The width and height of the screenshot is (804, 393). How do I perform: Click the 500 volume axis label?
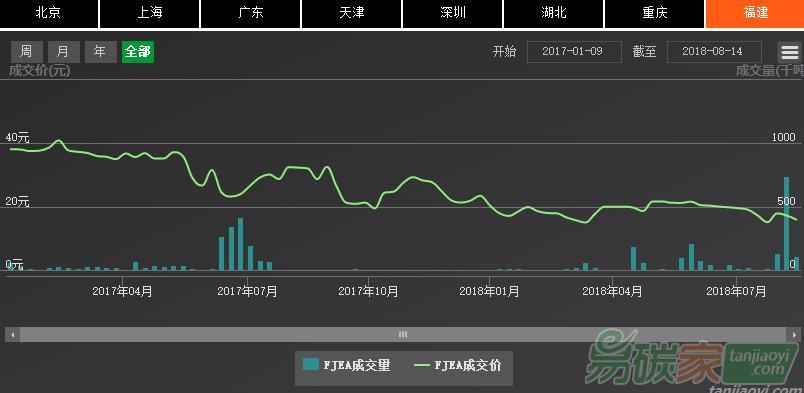coord(787,201)
